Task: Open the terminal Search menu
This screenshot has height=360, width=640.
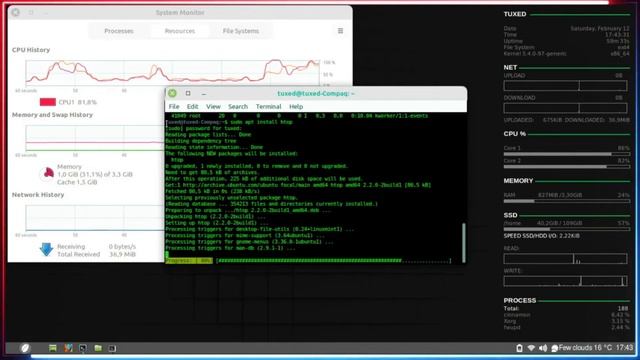Action: [238, 107]
